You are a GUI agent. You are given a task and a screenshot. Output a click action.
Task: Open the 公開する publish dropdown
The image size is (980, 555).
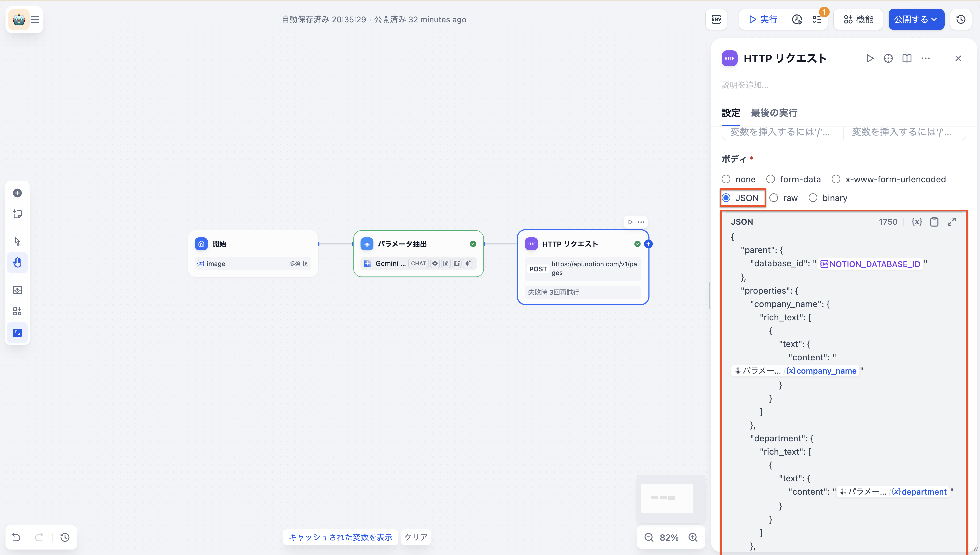point(916,19)
